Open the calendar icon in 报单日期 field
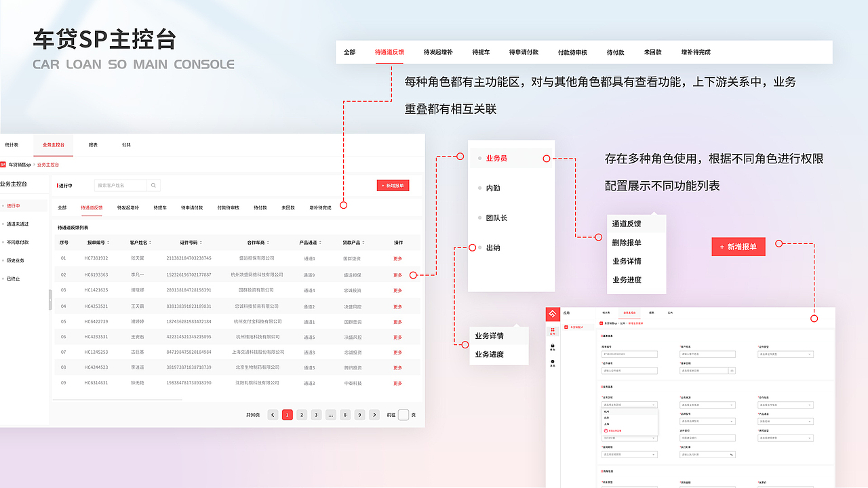This screenshot has width=868, height=488. [x=732, y=371]
